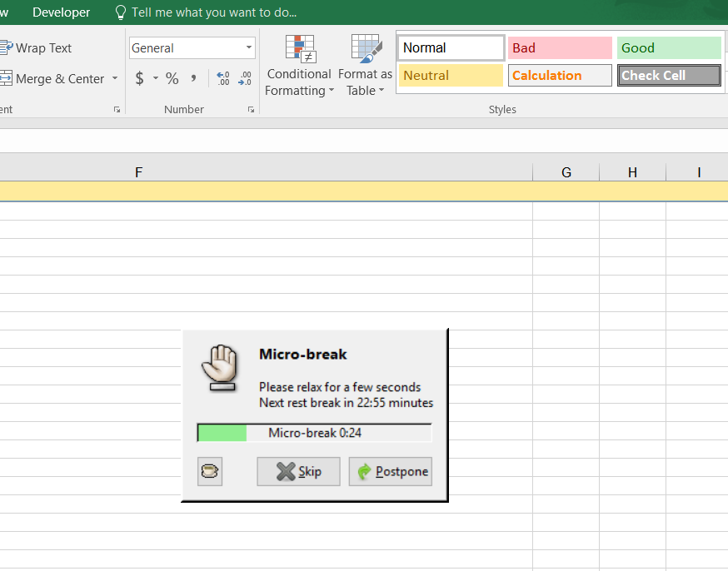Open the Developer ribbon tab
Image resolution: width=728 pixels, height=571 pixels.
click(61, 12)
